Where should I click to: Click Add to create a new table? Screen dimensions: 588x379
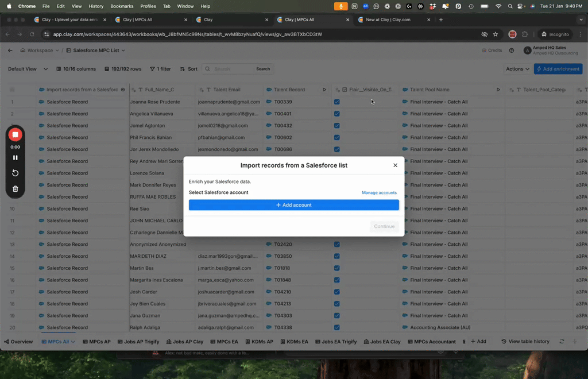tap(478, 342)
